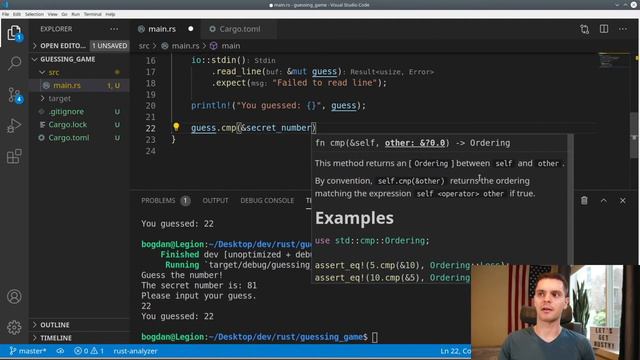
Task: Click the println! macro on line 20
Action: pos(211,105)
